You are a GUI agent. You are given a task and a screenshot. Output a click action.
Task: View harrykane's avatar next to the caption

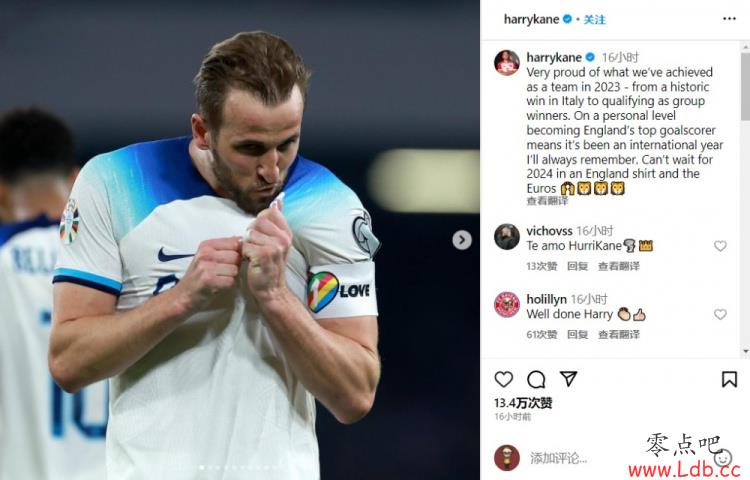(507, 63)
